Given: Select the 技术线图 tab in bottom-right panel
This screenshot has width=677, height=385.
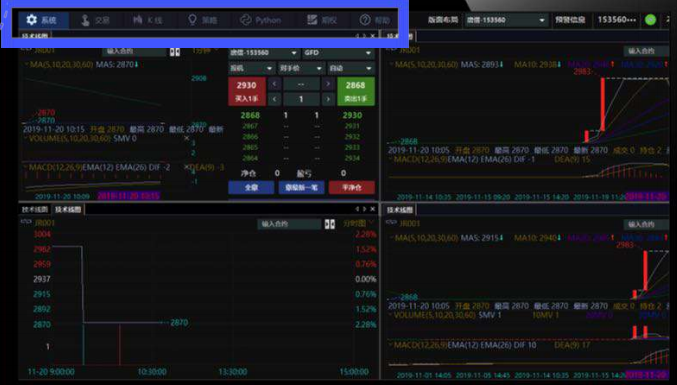Looking at the screenshot, I should pyautogui.click(x=399, y=210).
